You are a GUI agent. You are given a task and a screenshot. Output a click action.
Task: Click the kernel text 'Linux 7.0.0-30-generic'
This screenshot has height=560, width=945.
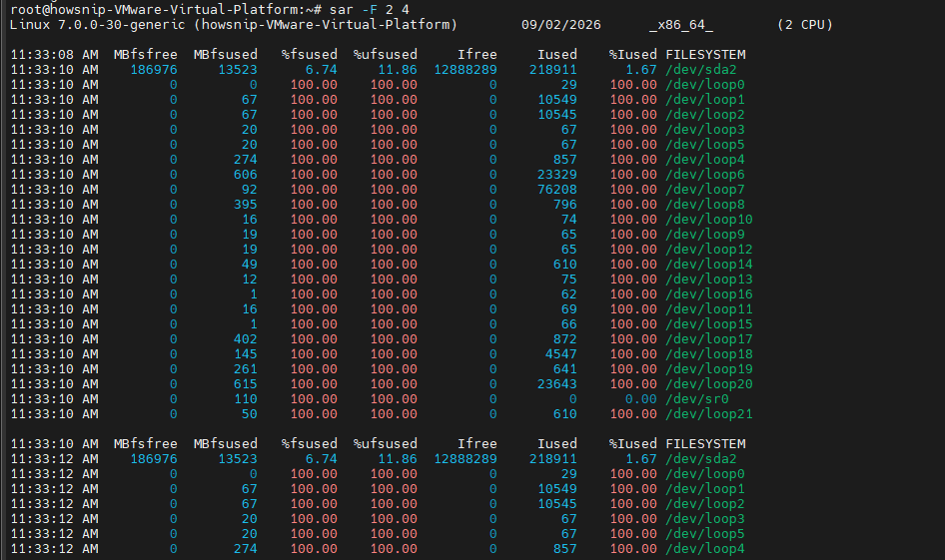click(97, 25)
